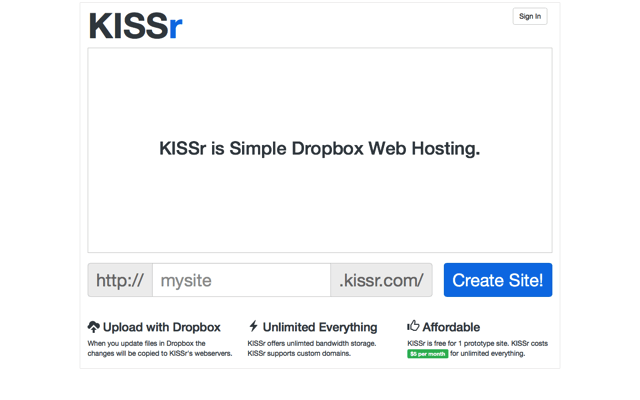Screen dimensions: 640x400
Task: Click the .kissr.com/ suffix label
Action: [381, 280]
